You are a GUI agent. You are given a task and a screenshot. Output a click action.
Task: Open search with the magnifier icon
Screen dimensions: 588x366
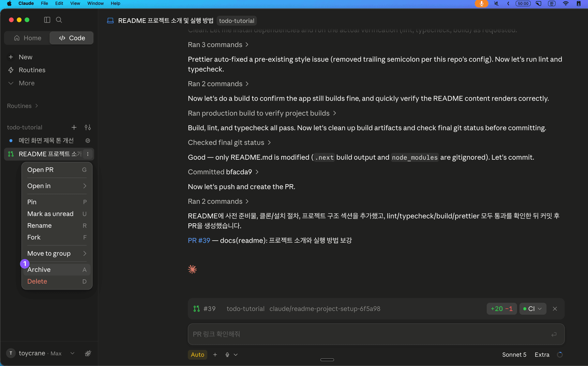(x=59, y=20)
